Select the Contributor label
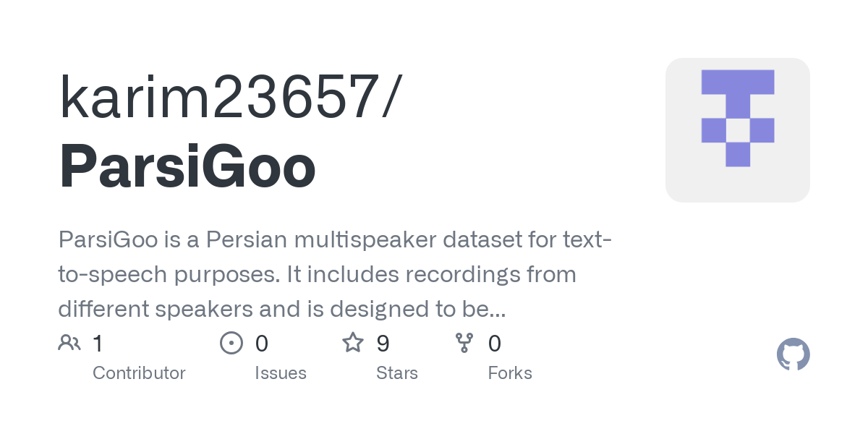868x434 pixels. [x=139, y=373]
